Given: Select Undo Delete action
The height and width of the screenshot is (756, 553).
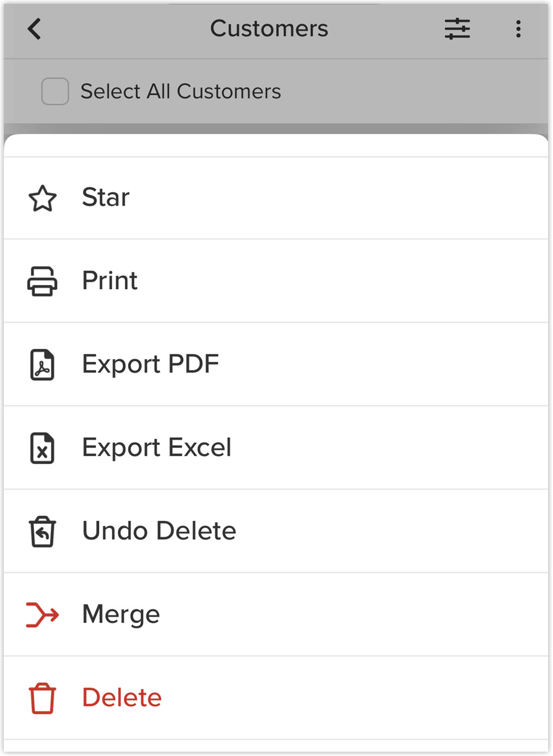Looking at the screenshot, I should 276,531.
